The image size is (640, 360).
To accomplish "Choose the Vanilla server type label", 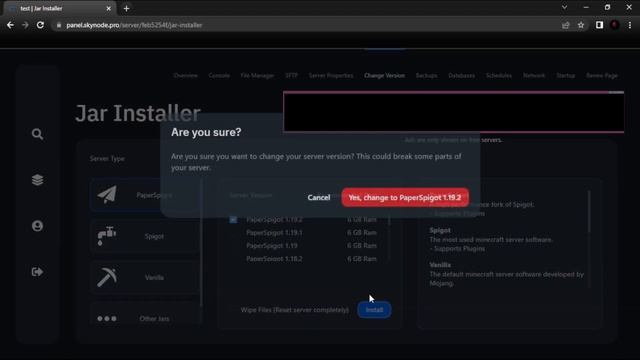I will click(x=154, y=278).
